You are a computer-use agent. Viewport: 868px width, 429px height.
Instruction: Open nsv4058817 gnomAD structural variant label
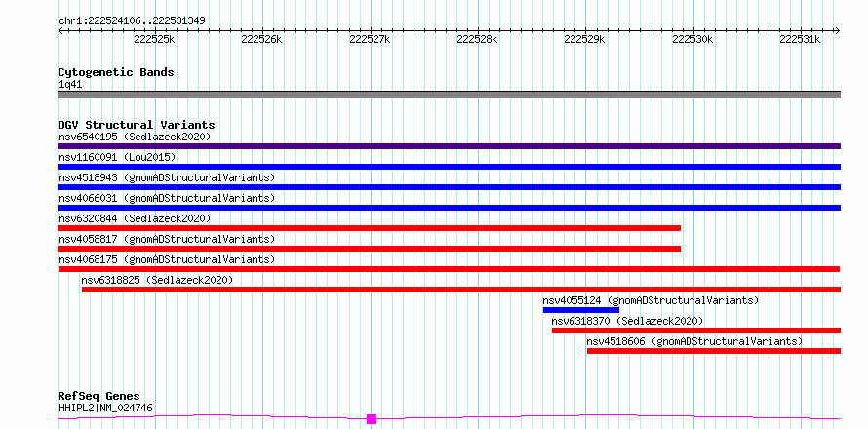167,239
